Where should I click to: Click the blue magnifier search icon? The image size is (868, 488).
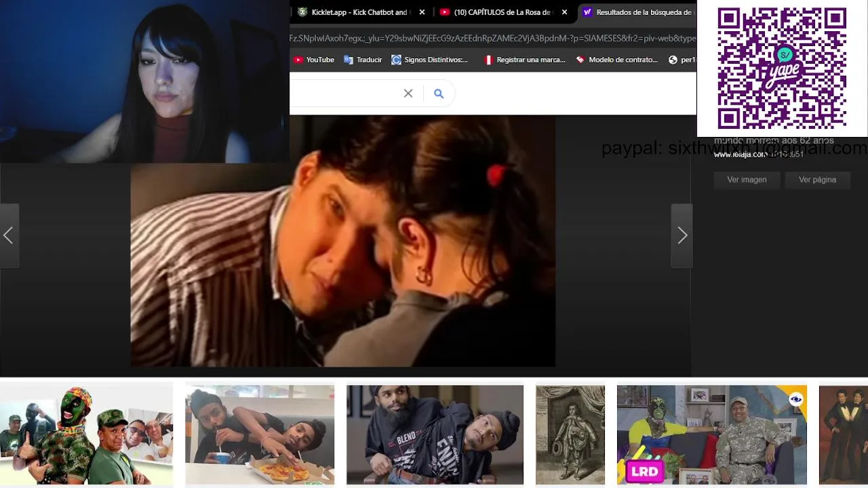[439, 94]
